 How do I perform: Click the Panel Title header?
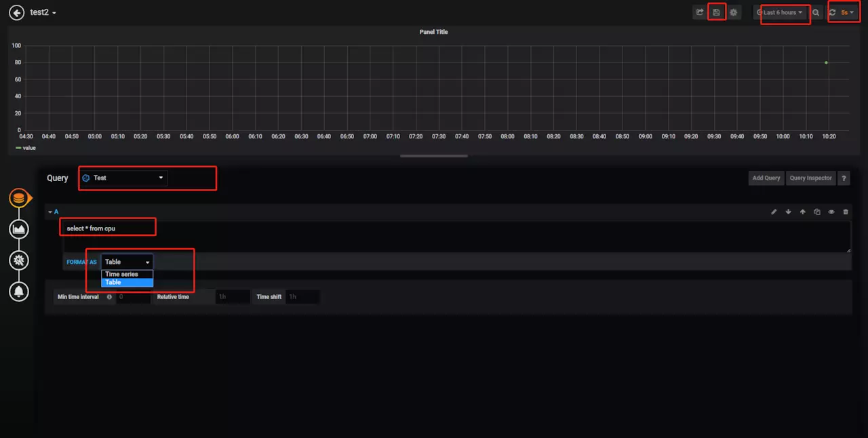click(x=434, y=32)
